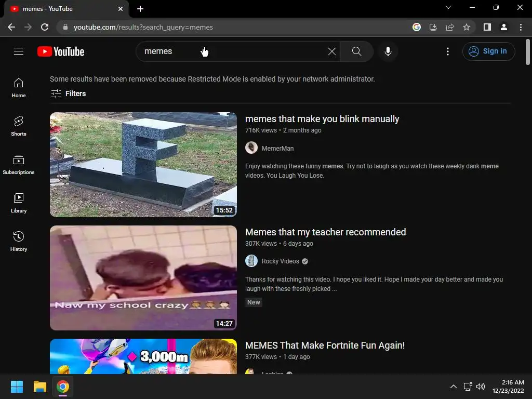Click '377K views • 1 day ago' text
This screenshot has height=399, width=532.
point(277,357)
